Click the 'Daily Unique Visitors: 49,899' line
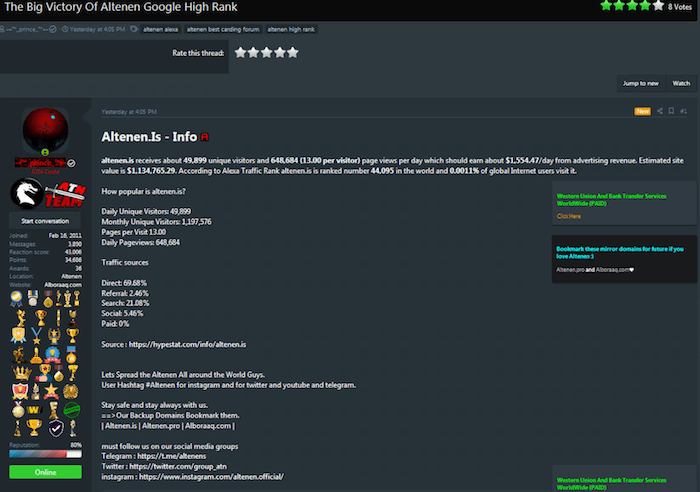 point(146,212)
